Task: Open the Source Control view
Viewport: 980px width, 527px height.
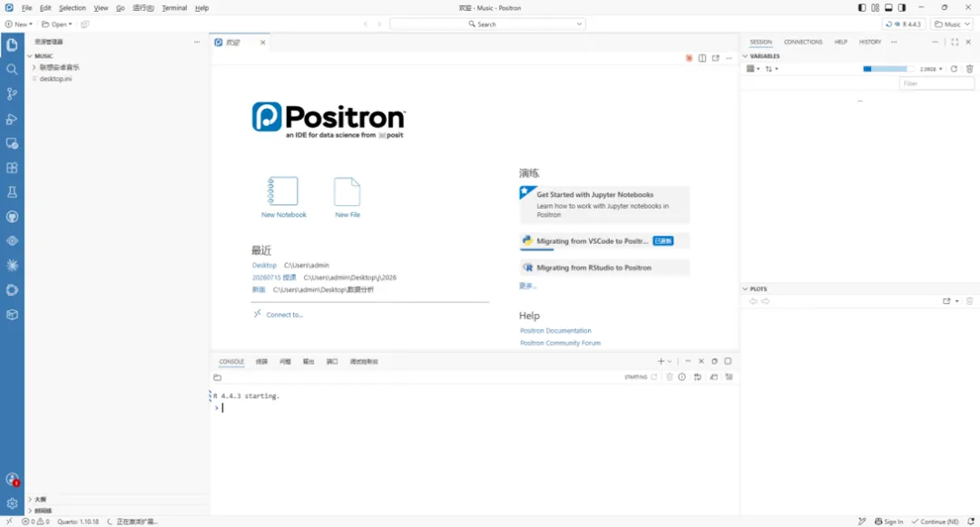Action: [x=12, y=93]
